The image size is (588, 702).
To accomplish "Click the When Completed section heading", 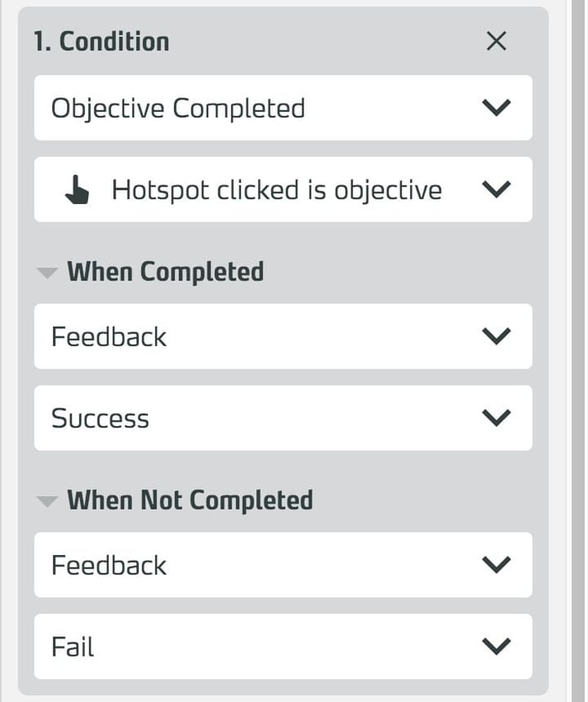I will tap(165, 272).
